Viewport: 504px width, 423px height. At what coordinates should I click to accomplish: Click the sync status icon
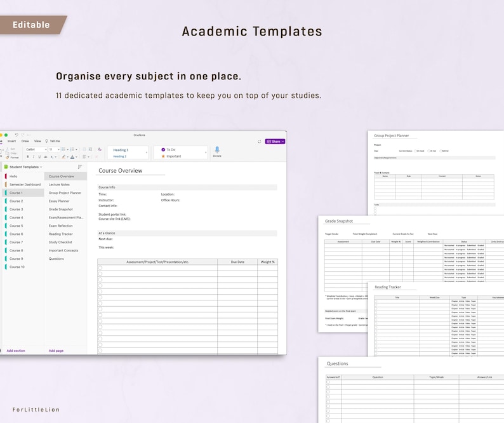[x=260, y=142]
